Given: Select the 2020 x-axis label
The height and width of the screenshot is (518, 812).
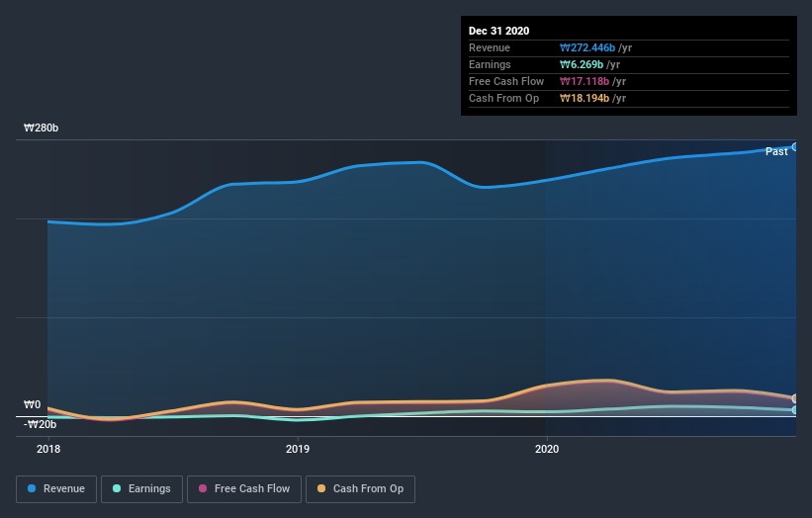Looking at the screenshot, I should (547, 449).
